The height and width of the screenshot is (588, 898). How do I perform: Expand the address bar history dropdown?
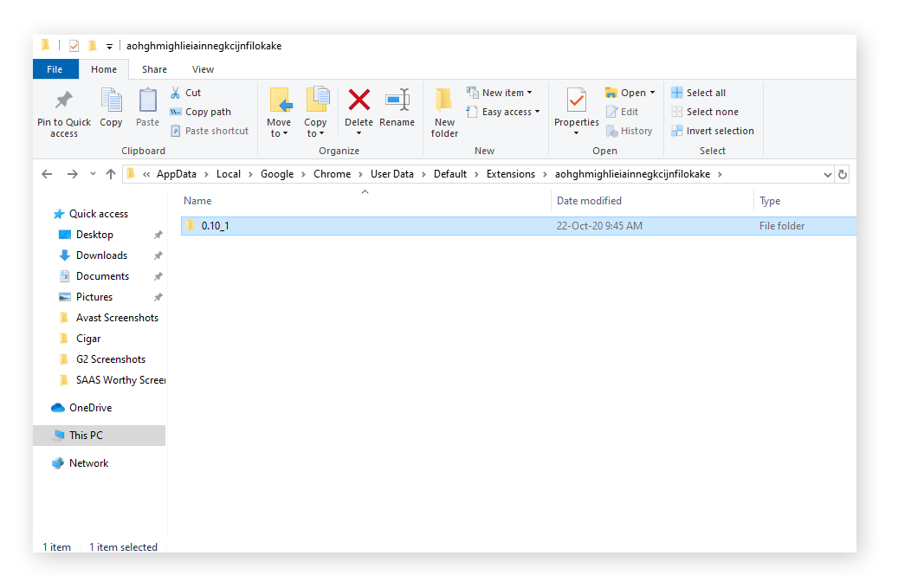coord(827,173)
